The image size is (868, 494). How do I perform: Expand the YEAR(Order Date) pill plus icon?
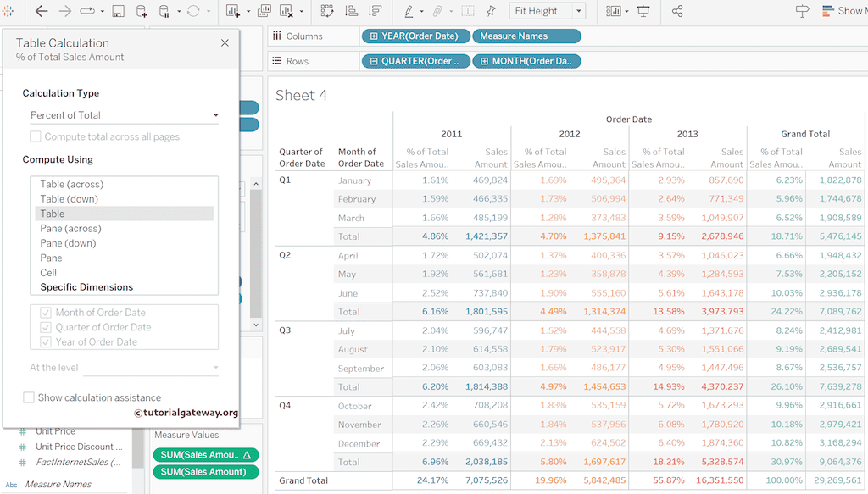pyautogui.click(x=374, y=36)
